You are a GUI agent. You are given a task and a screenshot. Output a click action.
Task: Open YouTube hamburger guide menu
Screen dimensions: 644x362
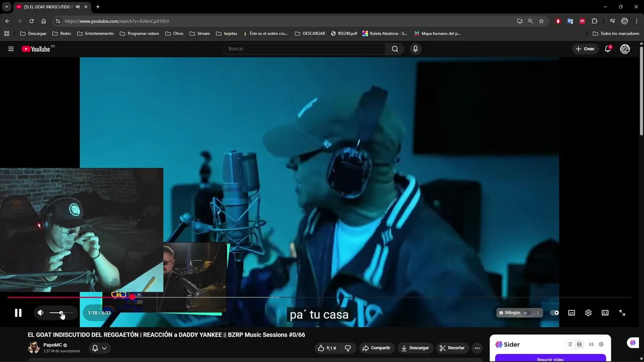pos(11,49)
